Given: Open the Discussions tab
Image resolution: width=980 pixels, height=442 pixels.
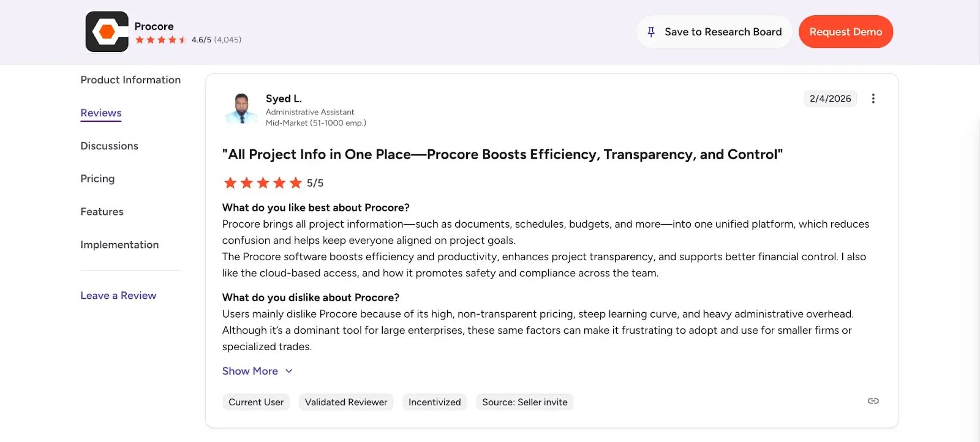Looking at the screenshot, I should click(109, 146).
